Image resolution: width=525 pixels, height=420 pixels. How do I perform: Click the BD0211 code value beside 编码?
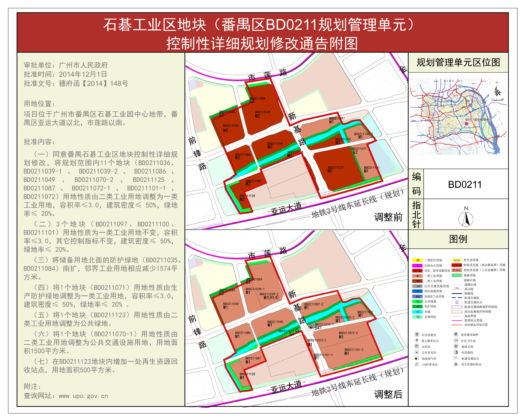tap(465, 185)
